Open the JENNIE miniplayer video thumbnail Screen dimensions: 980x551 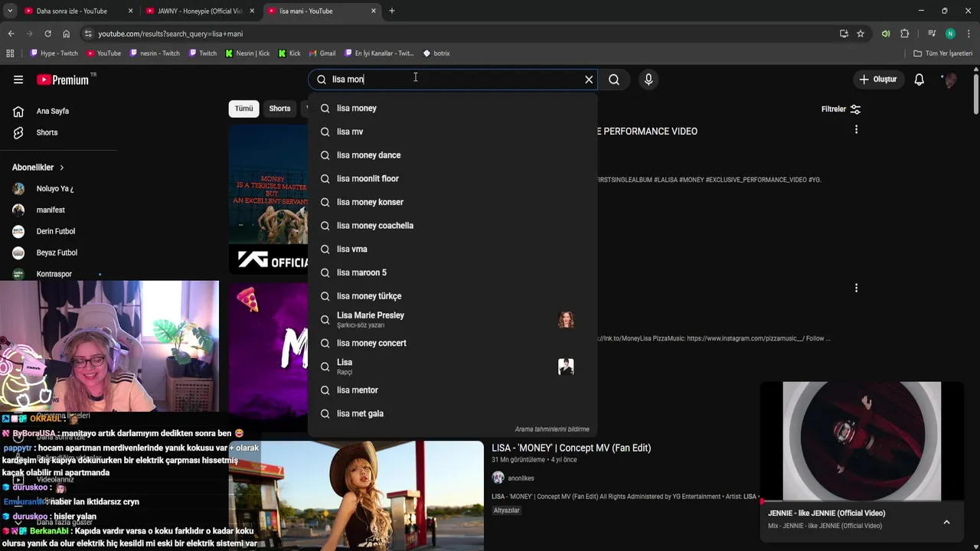(x=861, y=442)
